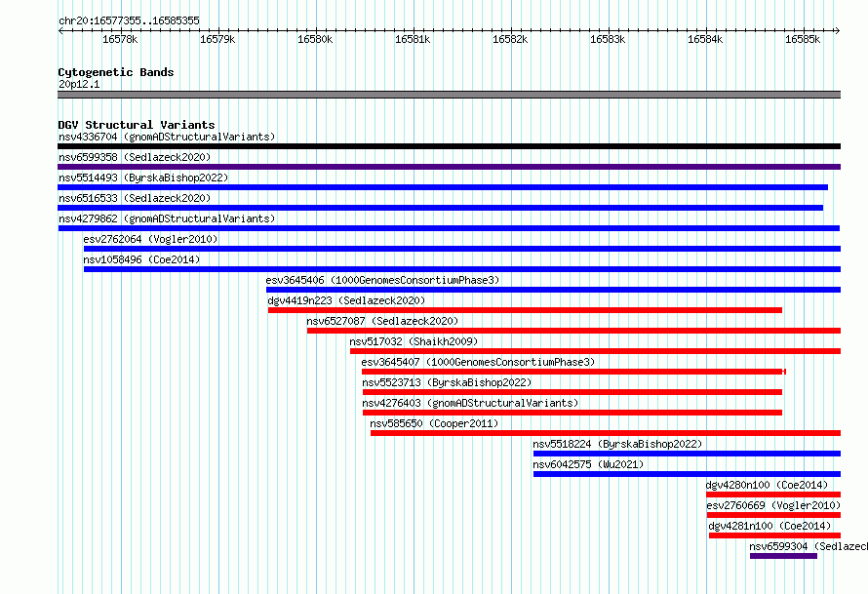The height and width of the screenshot is (594, 868).
Task: Click red bar under dgv4280n100
Action: tap(773, 495)
